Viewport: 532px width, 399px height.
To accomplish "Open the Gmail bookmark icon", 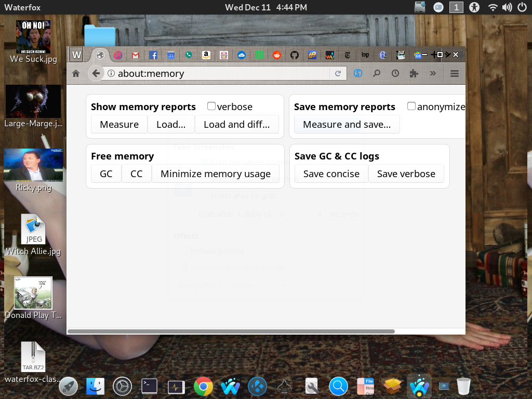I will point(135,55).
